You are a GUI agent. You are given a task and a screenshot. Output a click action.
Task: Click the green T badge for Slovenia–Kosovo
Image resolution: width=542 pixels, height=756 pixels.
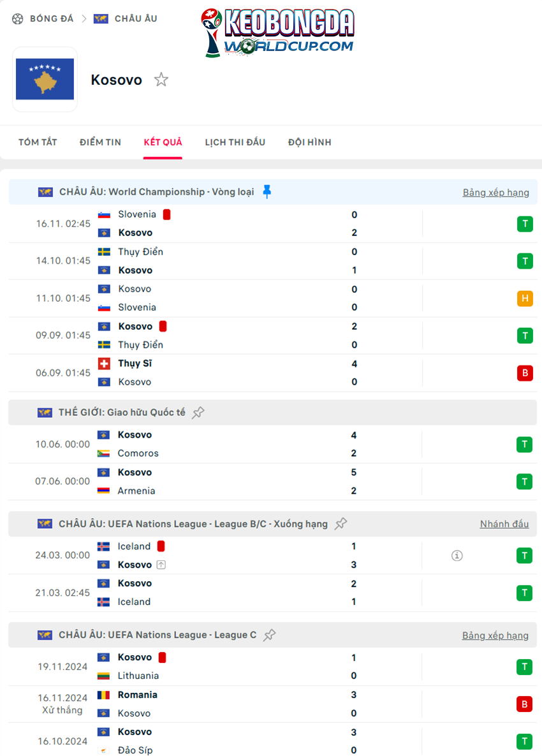pyautogui.click(x=525, y=224)
